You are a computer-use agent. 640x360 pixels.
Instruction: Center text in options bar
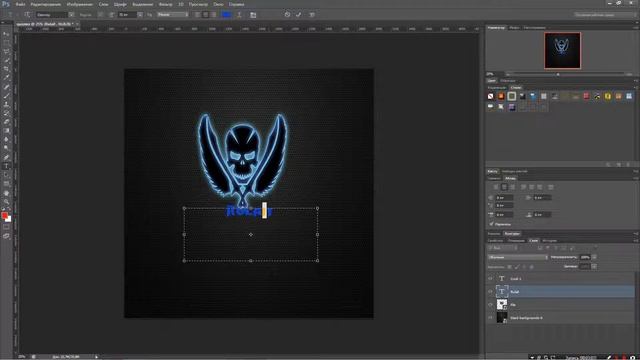205,15
